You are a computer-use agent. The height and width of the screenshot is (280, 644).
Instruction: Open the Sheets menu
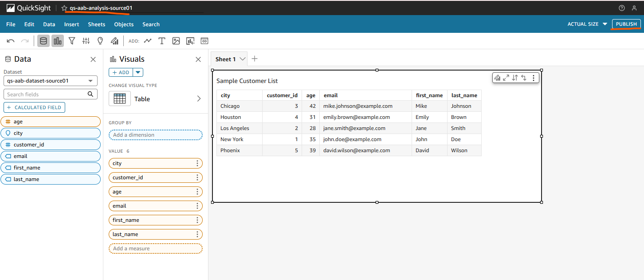click(x=97, y=24)
